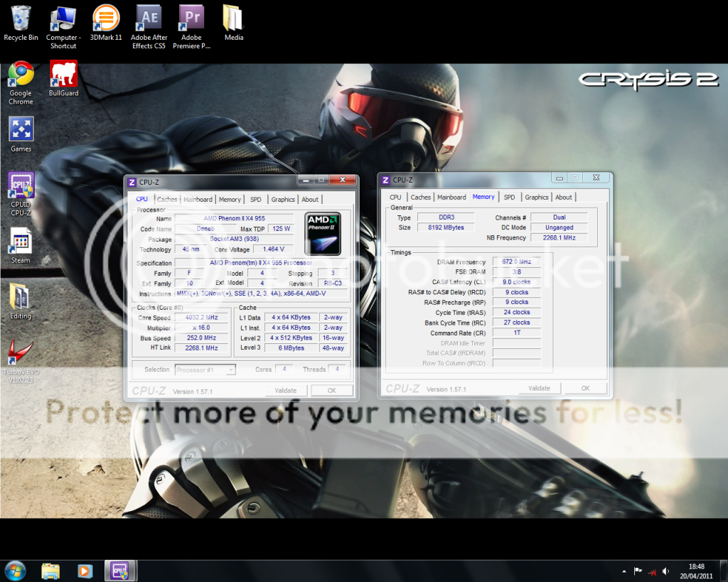Click the Windows Start orb

(15, 571)
